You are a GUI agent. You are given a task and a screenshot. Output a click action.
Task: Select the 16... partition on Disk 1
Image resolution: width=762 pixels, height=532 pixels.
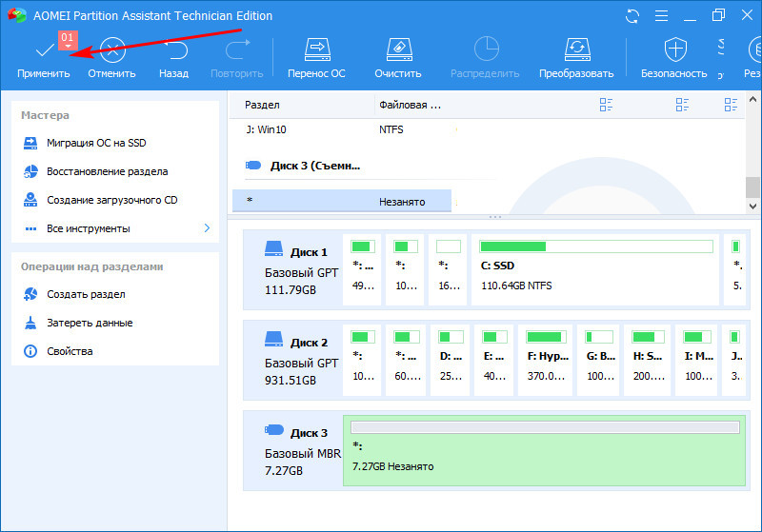click(x=448, y=270)
